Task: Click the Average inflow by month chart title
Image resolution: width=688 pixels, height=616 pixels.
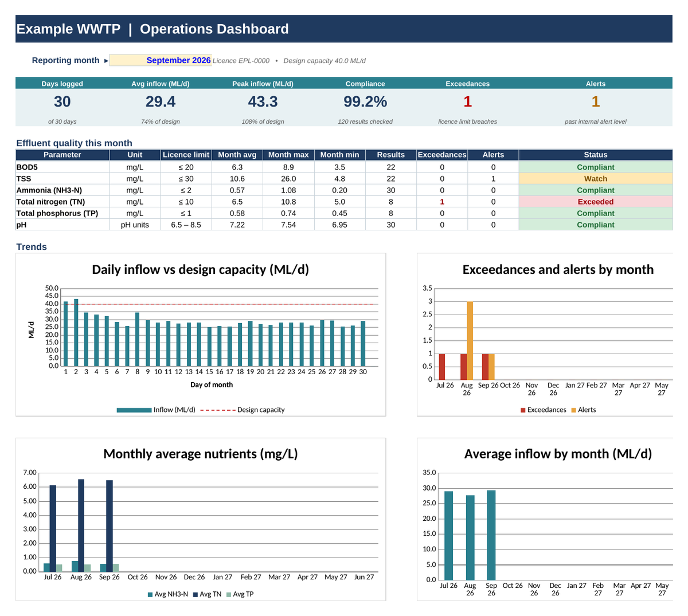Action: pos(558,454)
